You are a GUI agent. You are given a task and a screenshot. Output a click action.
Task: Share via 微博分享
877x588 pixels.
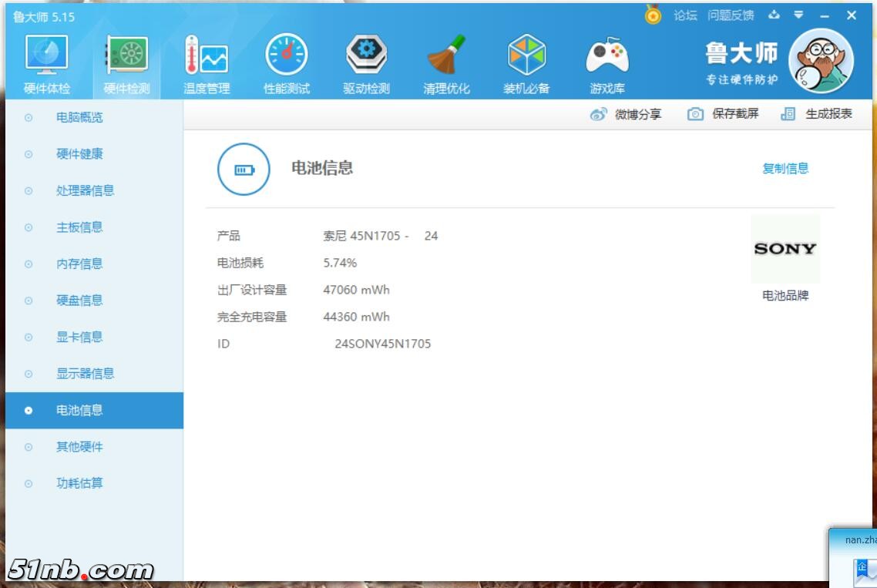626,114
